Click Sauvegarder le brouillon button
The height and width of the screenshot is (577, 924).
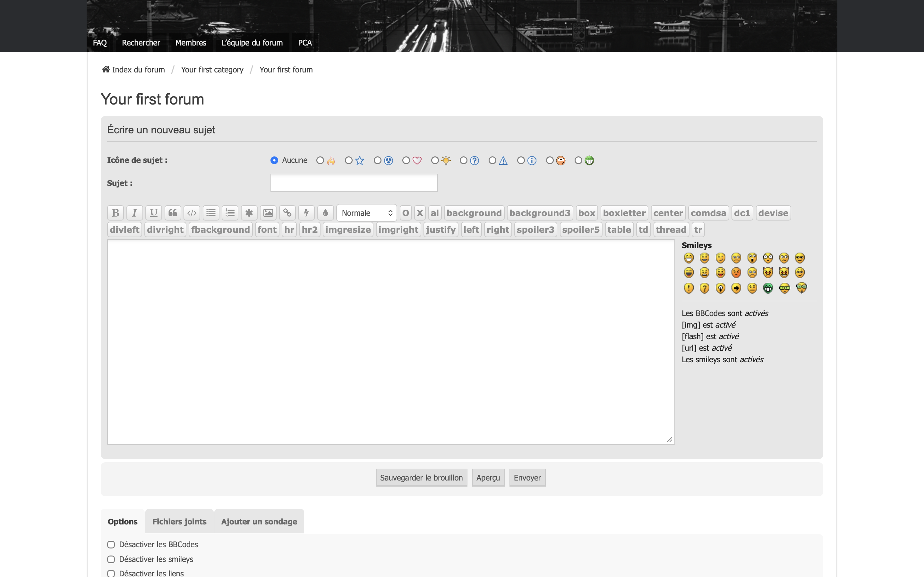click(421, 478)
